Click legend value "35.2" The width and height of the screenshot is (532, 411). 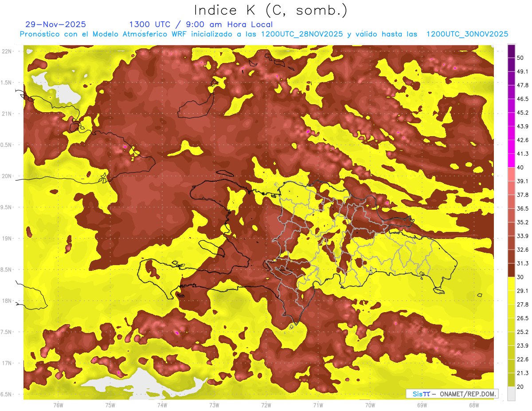pos(522,222)
